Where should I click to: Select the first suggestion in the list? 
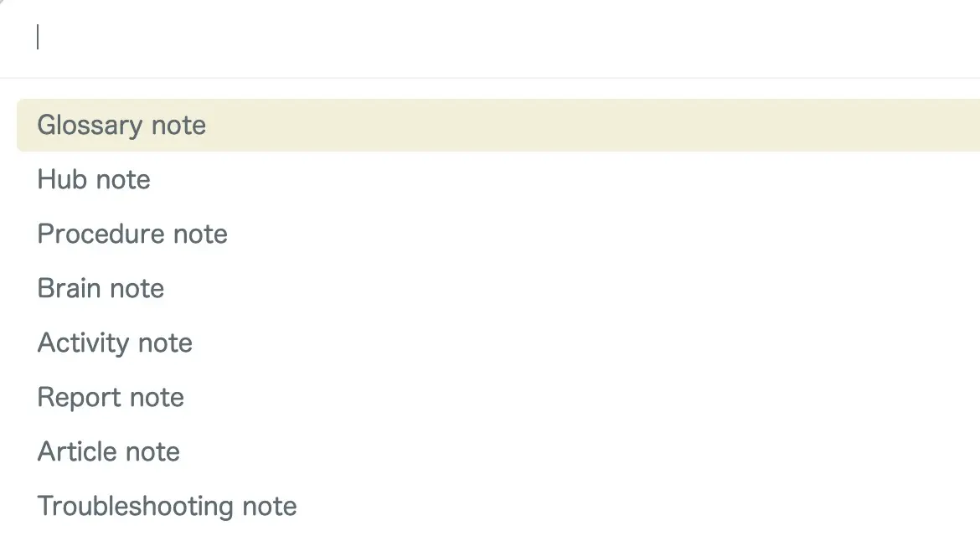[x=122, y=126]
